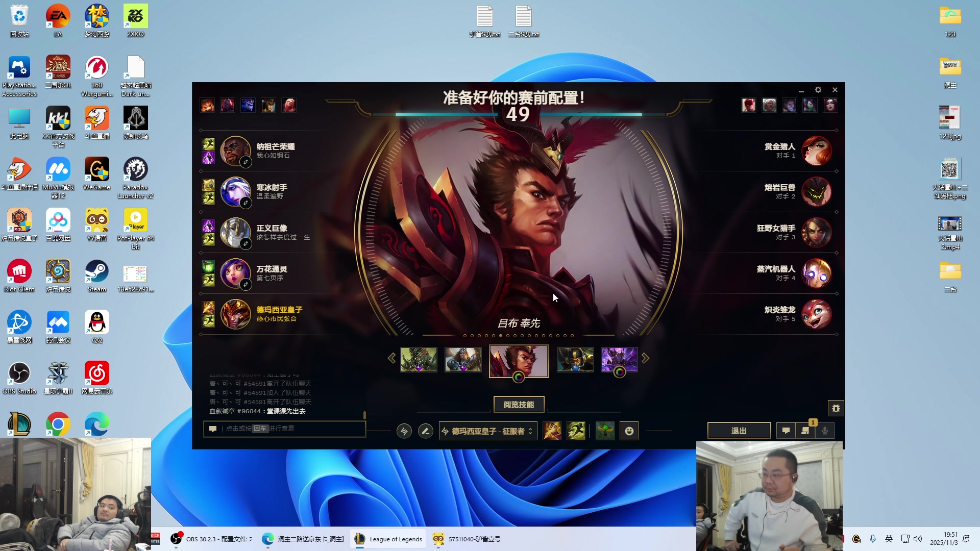This screenshot has width=980, height=551.
Task: Show next skins with right chevron
Action: pyautogui.click(x=646, y=358)
